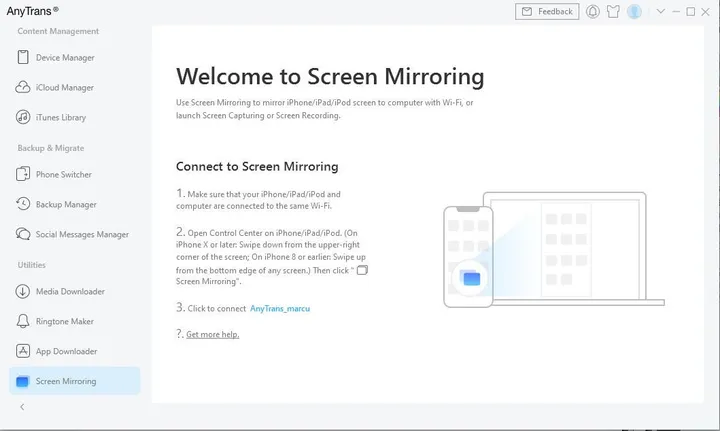Click the Connect to Screen Mirroring subheading
This screenshot has width=720, height=431.
pos(257,166)
